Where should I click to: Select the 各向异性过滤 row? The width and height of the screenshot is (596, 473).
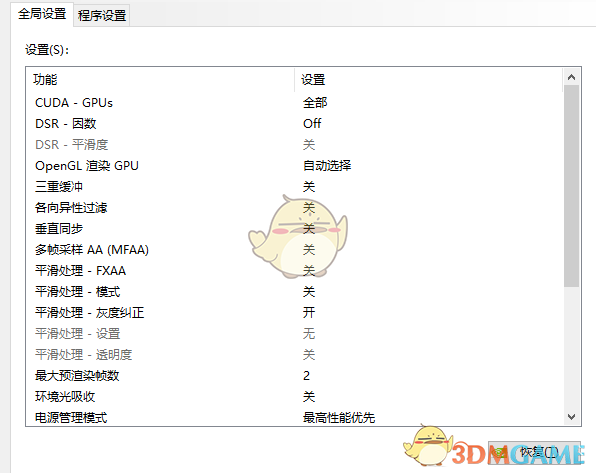[295, 208]
